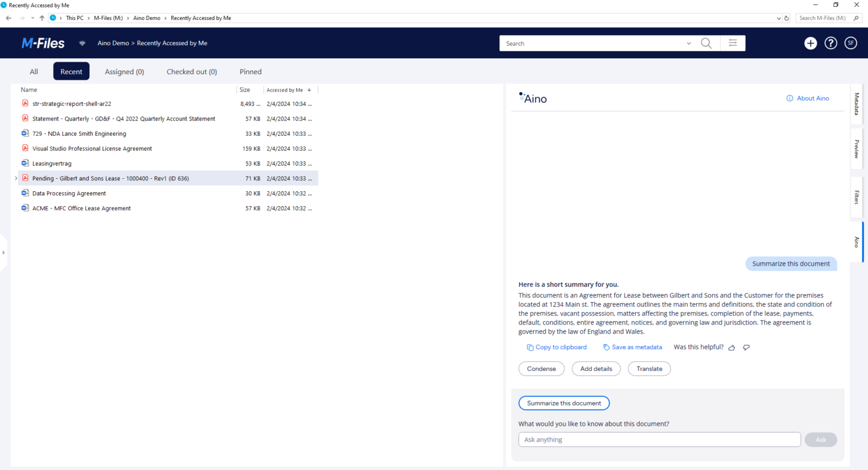Viewport: 868px width, 470px height.
Task: Click the Save as metadata icon
Action: [605, 347]
